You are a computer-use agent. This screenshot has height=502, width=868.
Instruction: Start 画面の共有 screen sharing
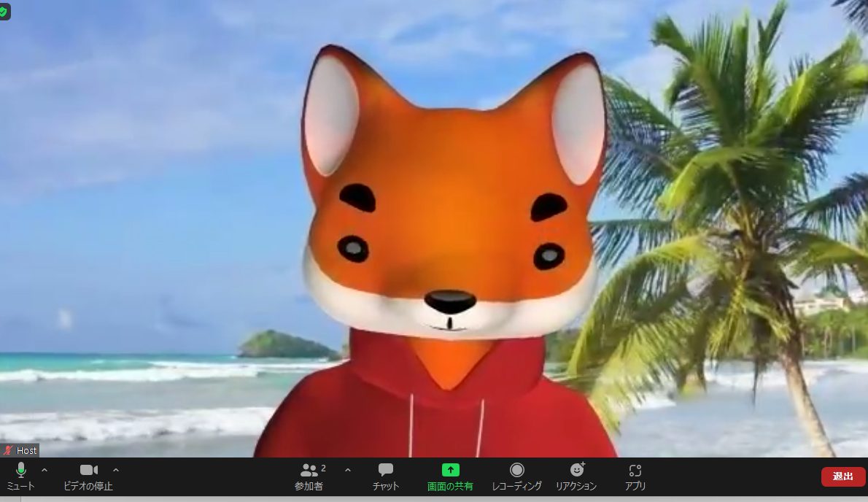pos(450,477)
